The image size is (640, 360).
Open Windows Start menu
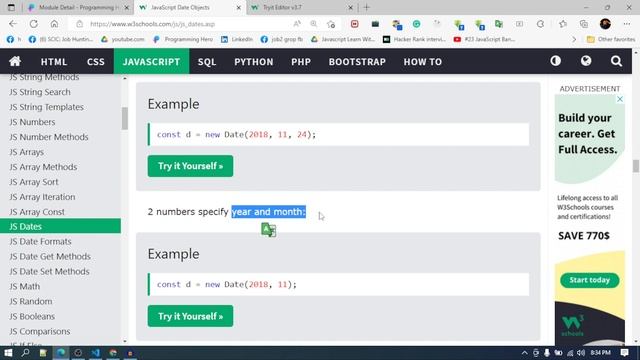(8, 353)
